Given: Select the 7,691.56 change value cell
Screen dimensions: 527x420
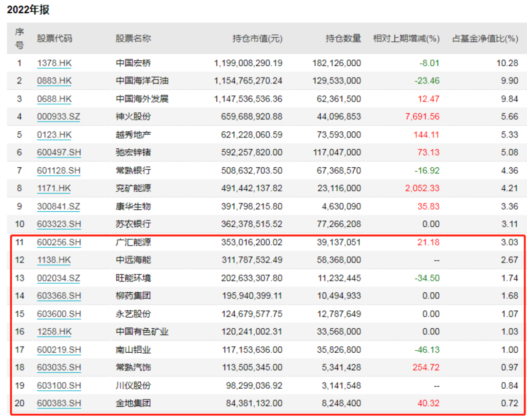Looking at the screenshot, I should click(x=422, y=117).
